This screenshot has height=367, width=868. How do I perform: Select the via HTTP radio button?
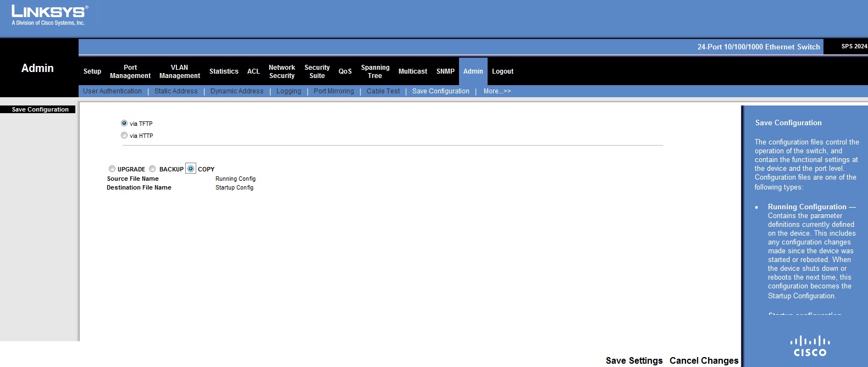coord(124,135)
